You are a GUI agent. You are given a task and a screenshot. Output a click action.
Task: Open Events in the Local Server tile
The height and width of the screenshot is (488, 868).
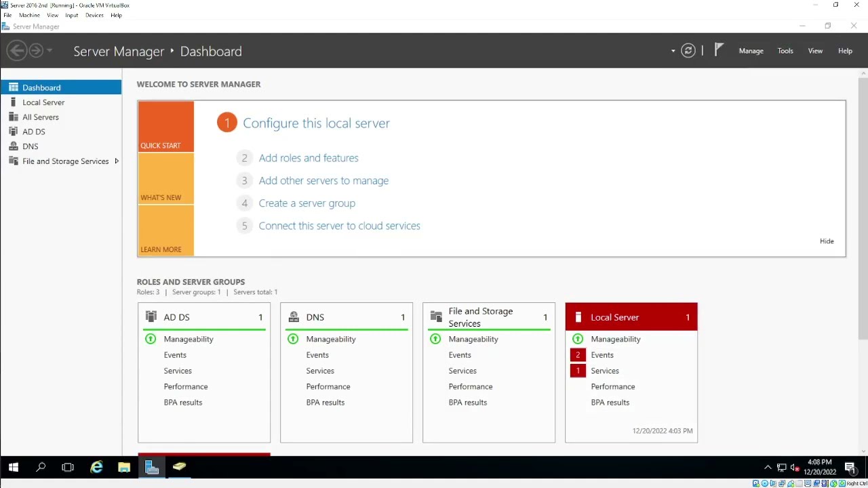602,355
